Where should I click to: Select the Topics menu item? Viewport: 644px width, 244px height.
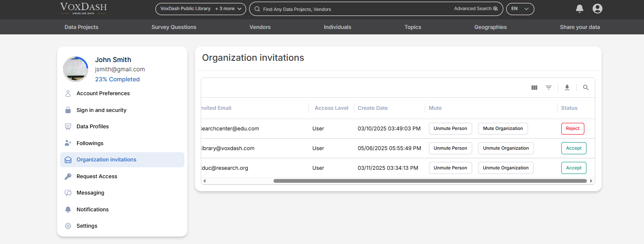pyautogui.click(x=413, y=27)
